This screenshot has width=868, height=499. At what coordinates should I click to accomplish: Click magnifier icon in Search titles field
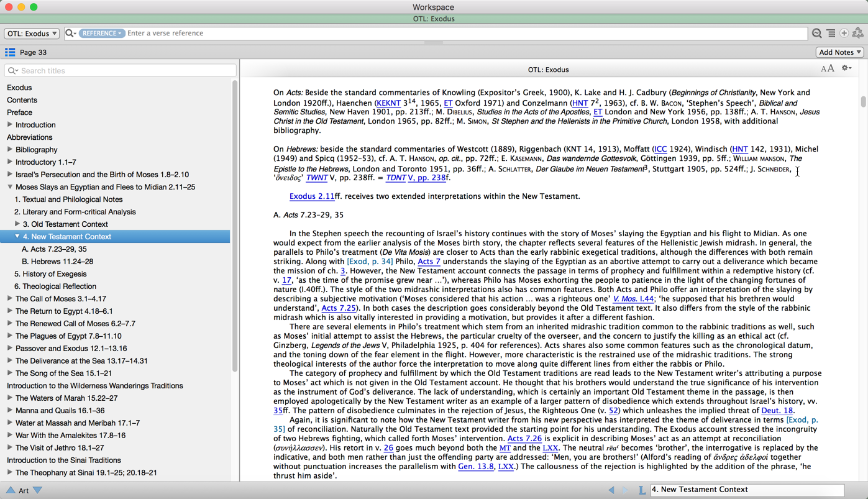(x=12, y=71)
